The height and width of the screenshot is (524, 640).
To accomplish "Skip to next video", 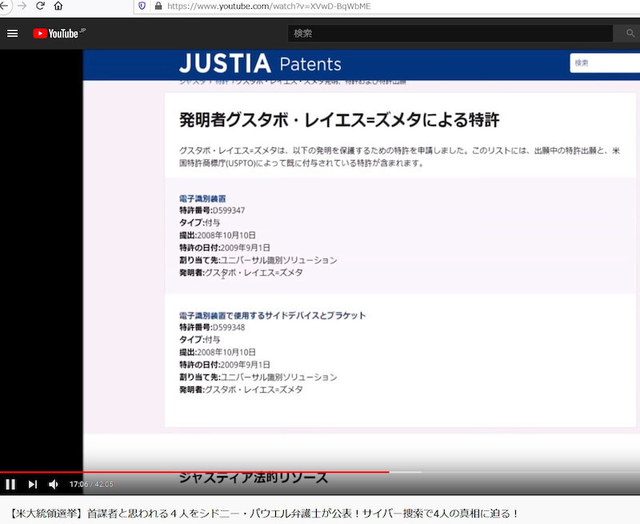I will coord(33,484).
